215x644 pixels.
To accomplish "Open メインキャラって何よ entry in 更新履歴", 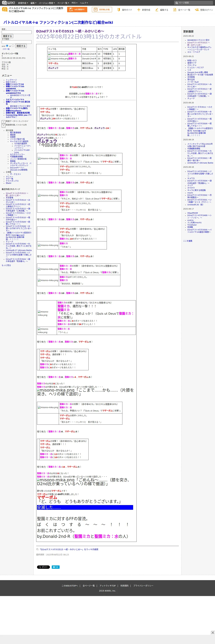I will (x=200, y=145).
